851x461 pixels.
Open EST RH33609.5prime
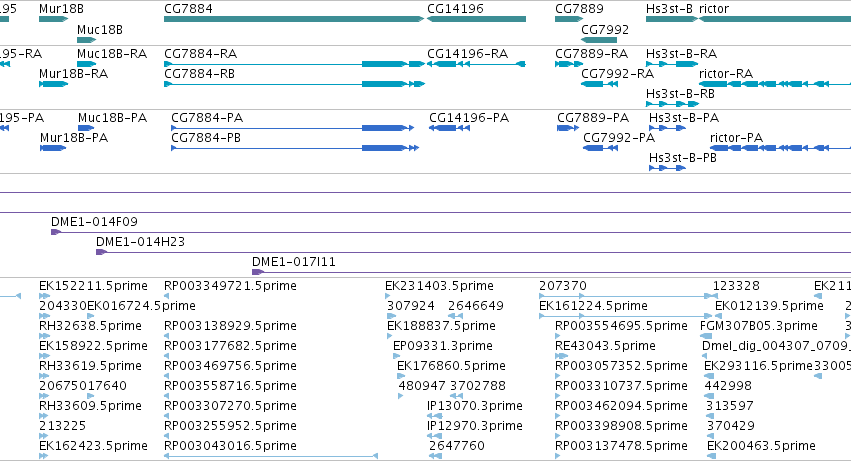tap(91, 406)
